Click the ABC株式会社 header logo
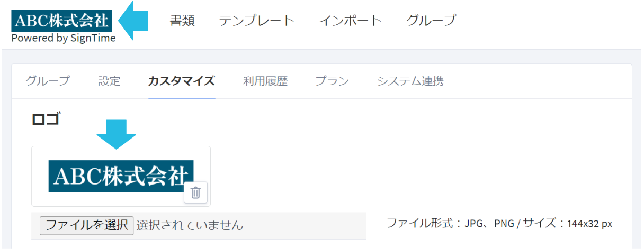Viewport: 644px width, 249px height. (x=61, y=21)
